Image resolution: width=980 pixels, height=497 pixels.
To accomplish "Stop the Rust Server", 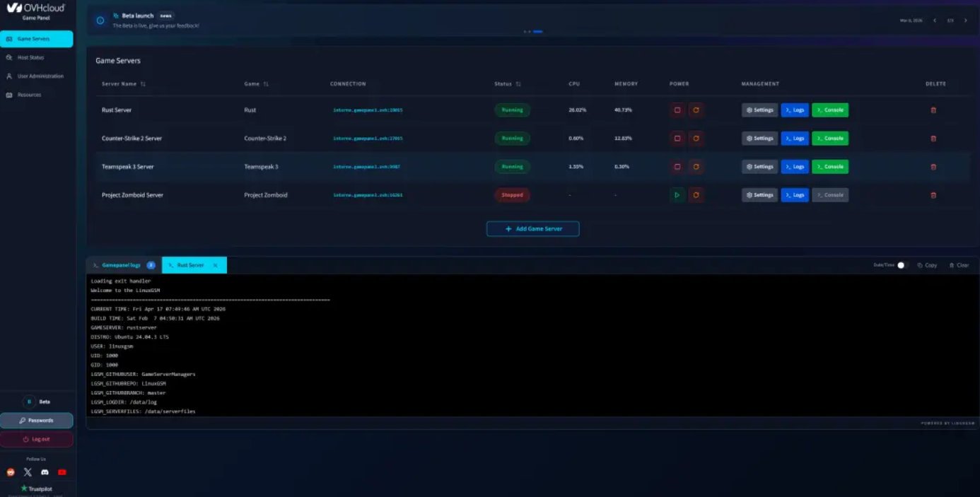I will [x=677, y=110].
